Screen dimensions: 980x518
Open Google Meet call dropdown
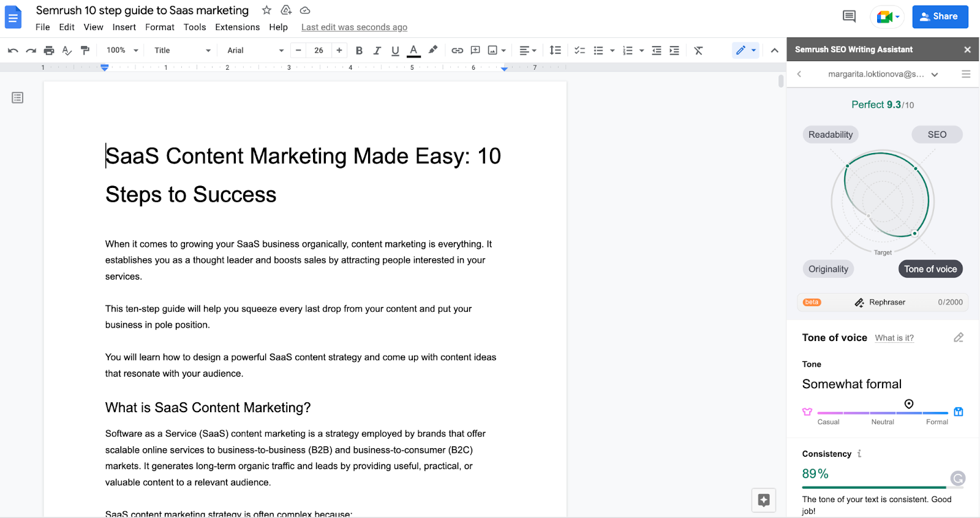pos(888,17)
